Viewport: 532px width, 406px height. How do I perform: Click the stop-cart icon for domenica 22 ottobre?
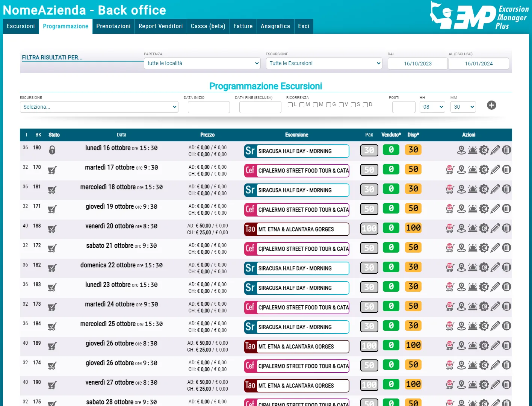click(x=450, y=267)
